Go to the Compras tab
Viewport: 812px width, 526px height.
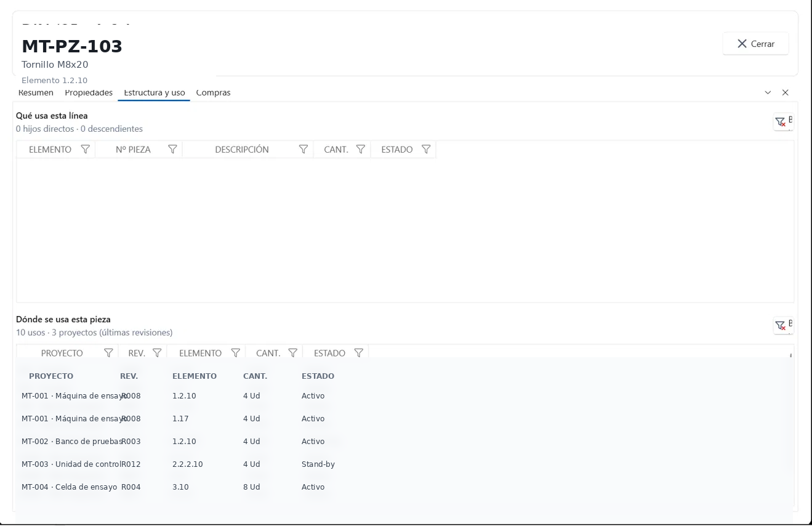(213, 93)
